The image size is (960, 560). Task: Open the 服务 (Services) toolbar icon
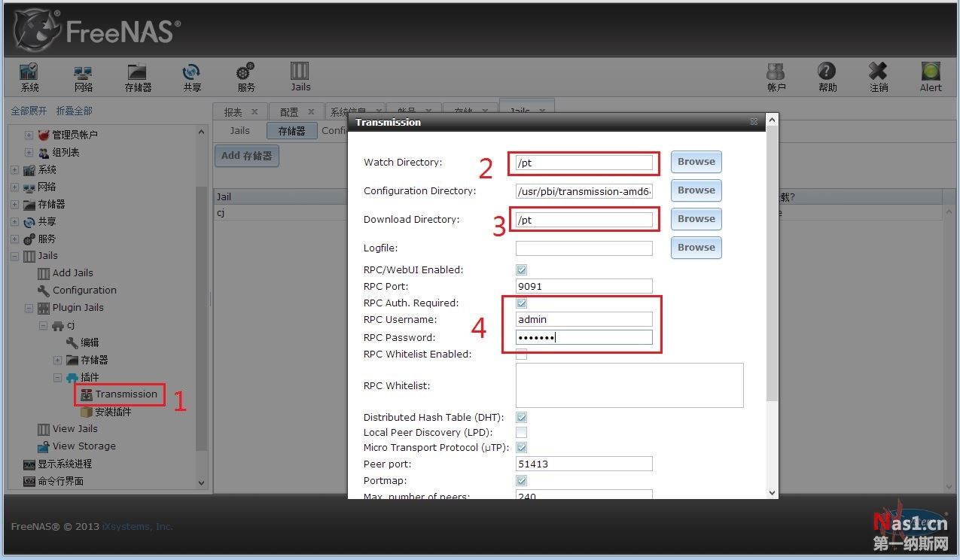coord(245,77)
